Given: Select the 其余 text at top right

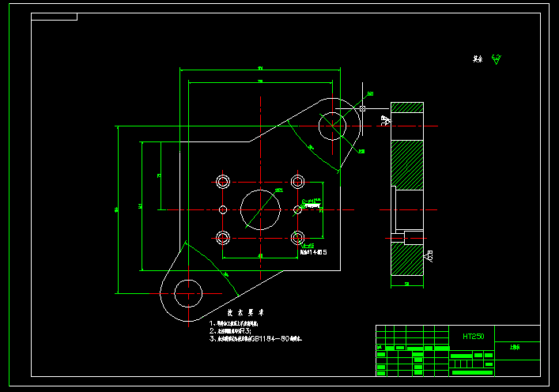Looking at the screenshot, I should 478,59.
